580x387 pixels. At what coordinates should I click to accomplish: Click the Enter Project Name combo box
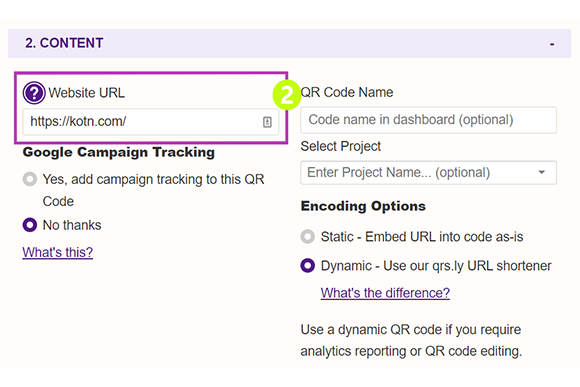point(428,172)
